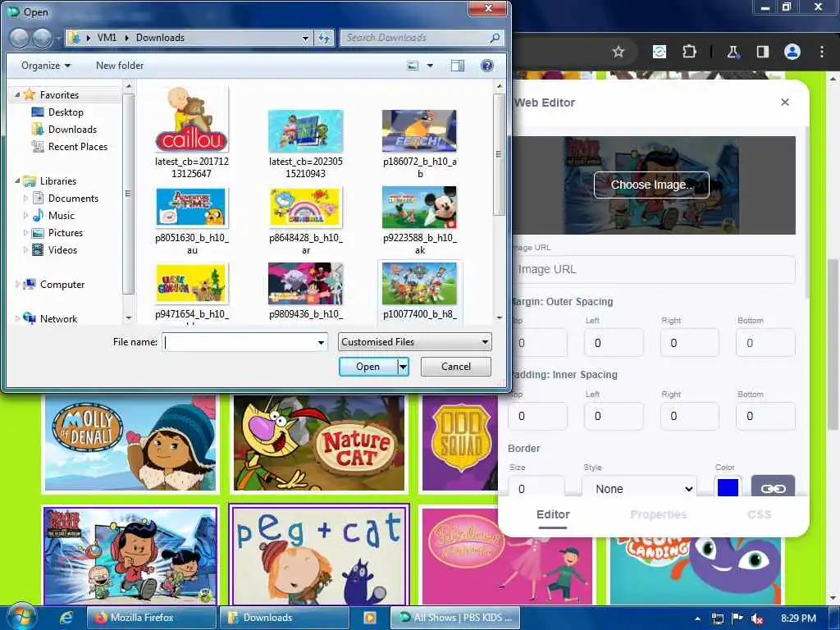
Task: Collapse the Libraries tree node
Action: (17, 181)
